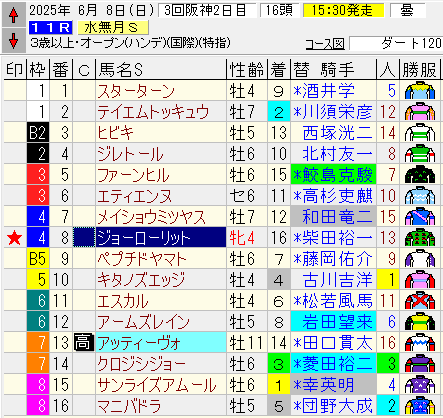443x418 pixels.
Task: Click the 水無月S race name
Action: coord(113,28)
